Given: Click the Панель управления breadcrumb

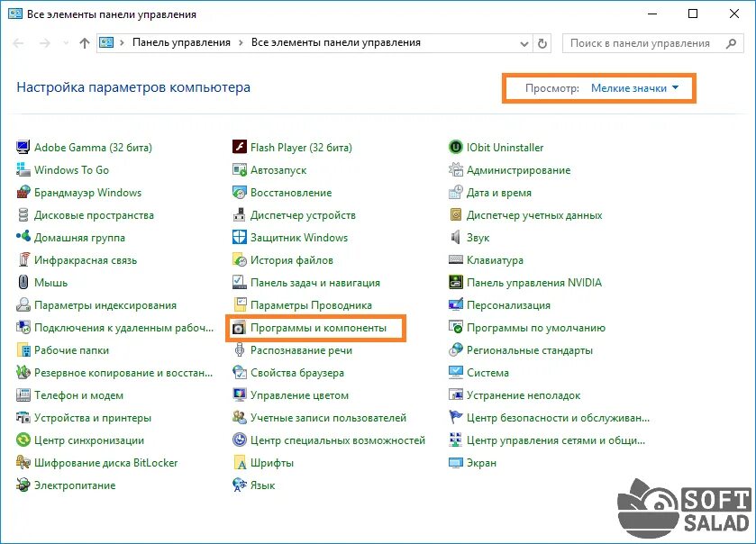Looking at the screenshot, I should 181,42.
